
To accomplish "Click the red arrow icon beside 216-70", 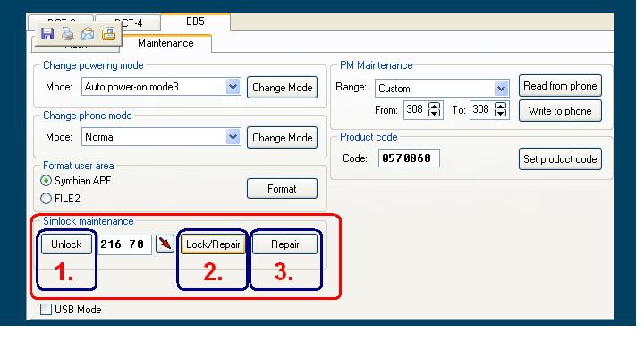I will pos(165,244).
